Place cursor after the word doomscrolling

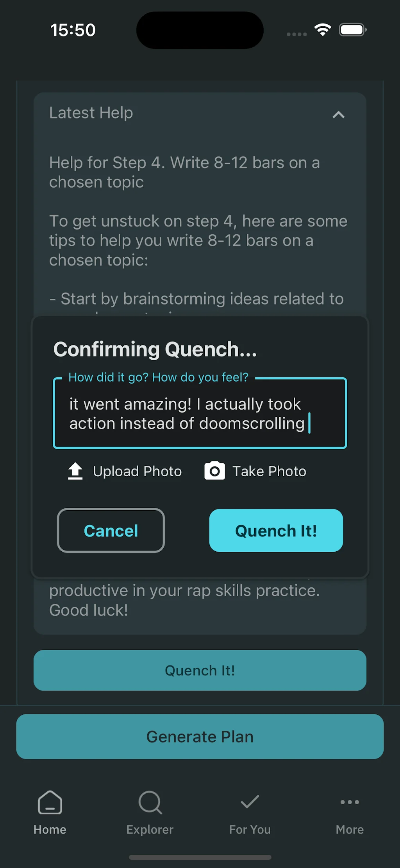tap(309, 423)
